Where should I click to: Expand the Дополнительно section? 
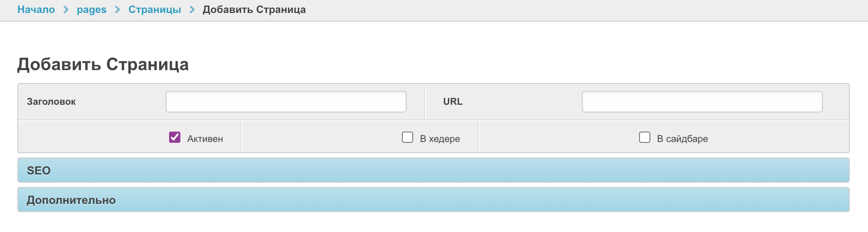click(433, 200)
